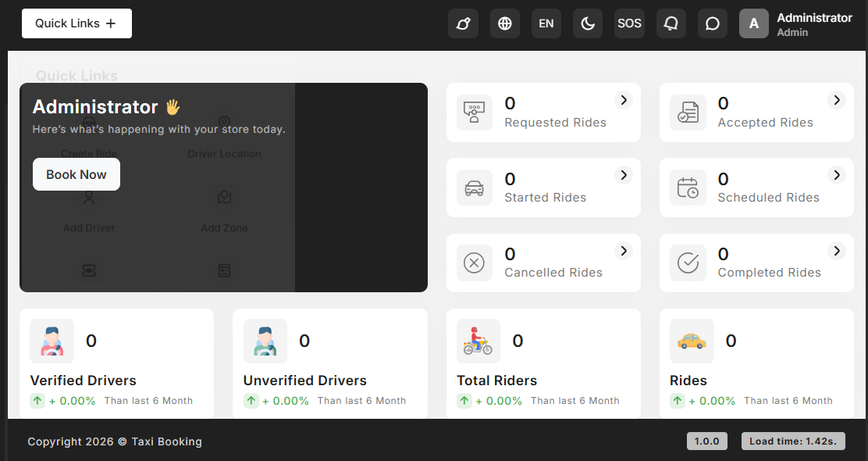Open notifications bell icon

pos(671,23)
